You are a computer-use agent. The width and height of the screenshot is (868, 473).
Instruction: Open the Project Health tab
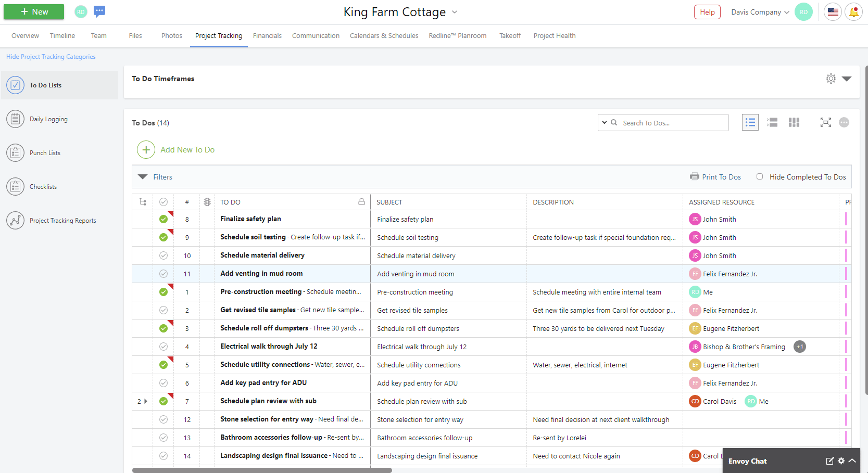click(554, 36)
